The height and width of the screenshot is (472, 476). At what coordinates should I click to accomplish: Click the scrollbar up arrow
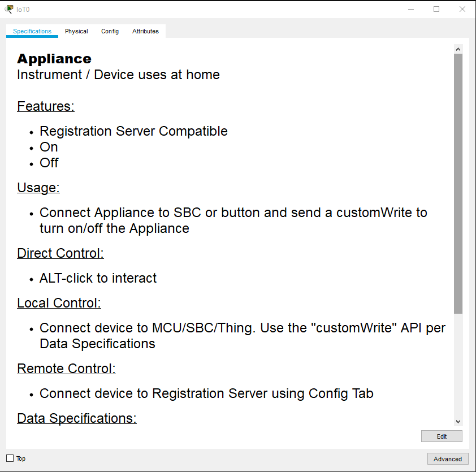click(x=458, y=49)
